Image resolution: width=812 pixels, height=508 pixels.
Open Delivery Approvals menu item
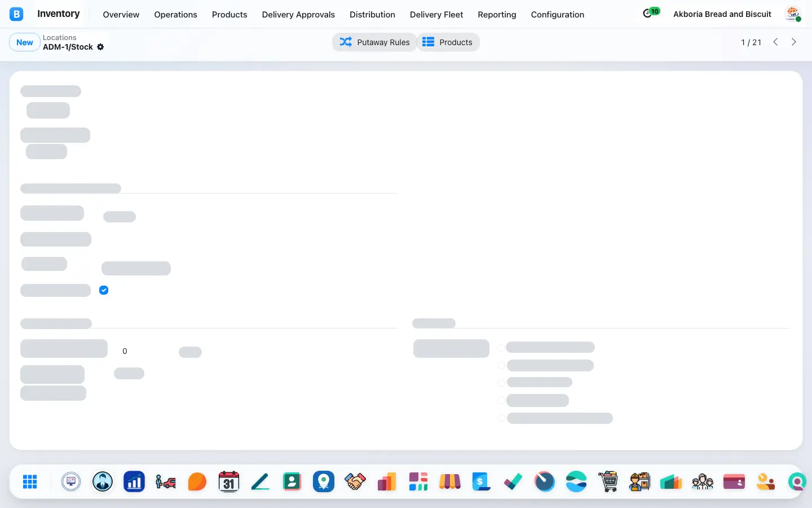pyautogui.click(x=298, y=15)
